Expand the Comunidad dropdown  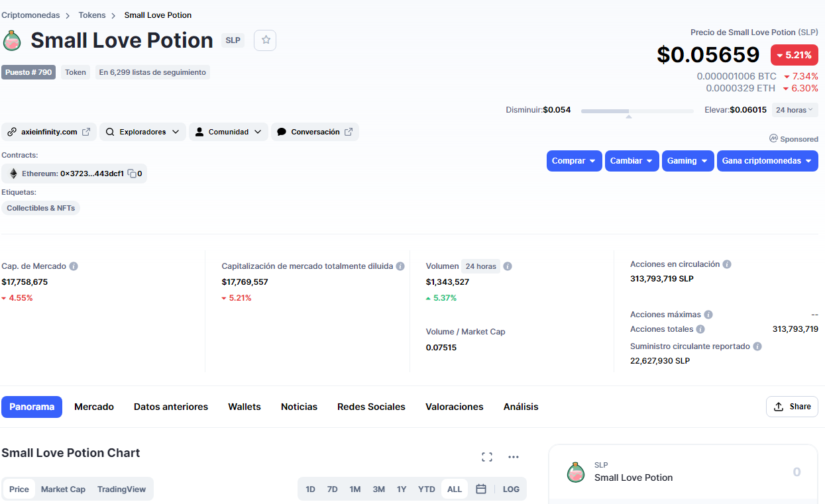[229, 132]
